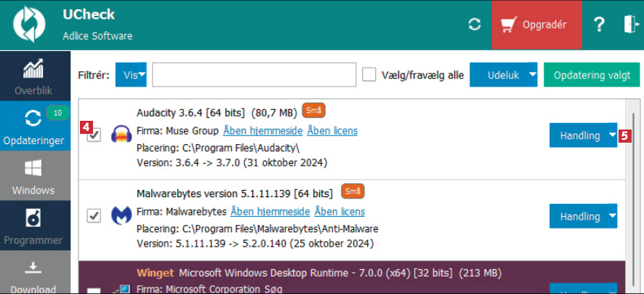
Task: Click the Audacity headphones app icon
Action: (x=121, y=135)
